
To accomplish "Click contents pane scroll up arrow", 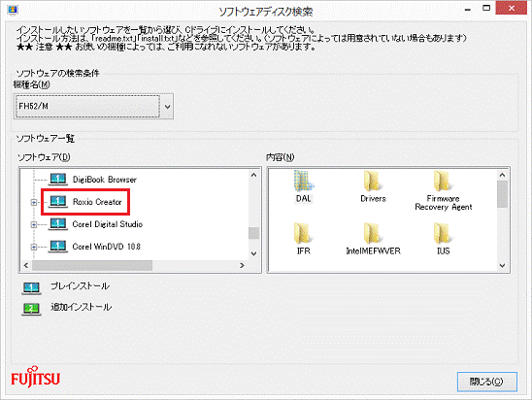I will click(x=503, y=175).
